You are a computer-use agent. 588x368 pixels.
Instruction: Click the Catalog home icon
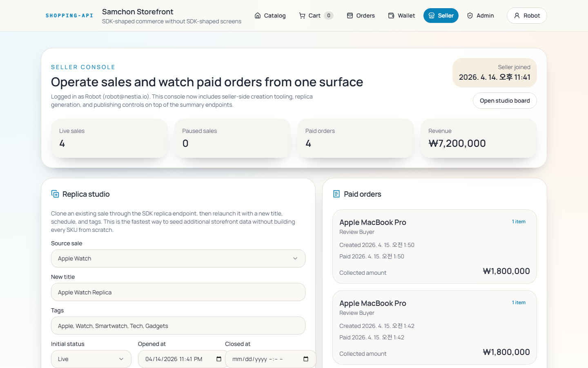coord(258,16)
